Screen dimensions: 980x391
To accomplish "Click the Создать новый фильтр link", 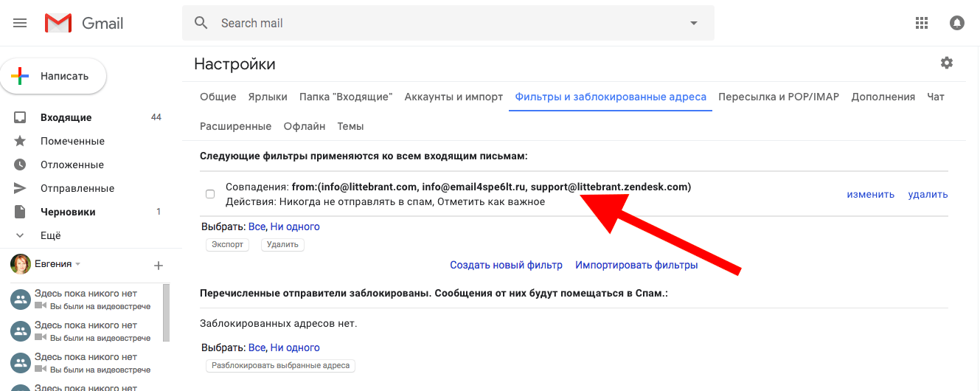I will coord(506,265).
